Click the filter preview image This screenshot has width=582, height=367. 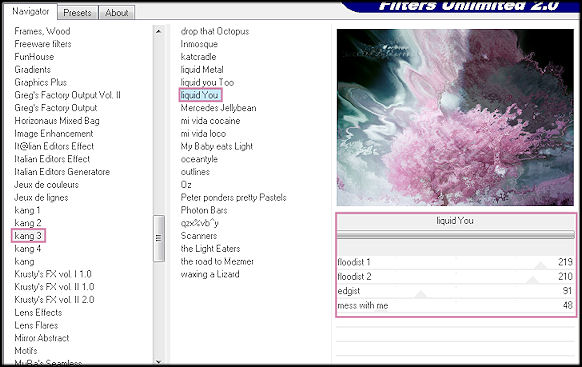(455, 117)
